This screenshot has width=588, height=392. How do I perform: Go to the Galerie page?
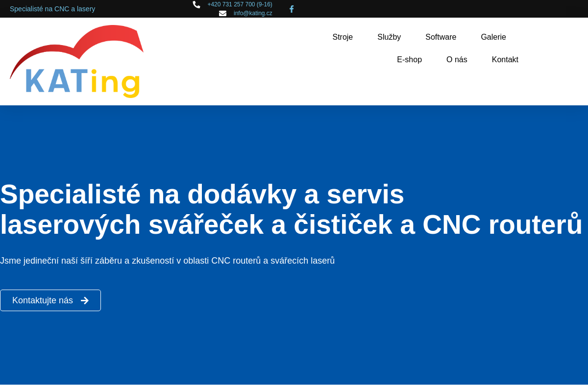pyautogui.click(x=493, y=37)
